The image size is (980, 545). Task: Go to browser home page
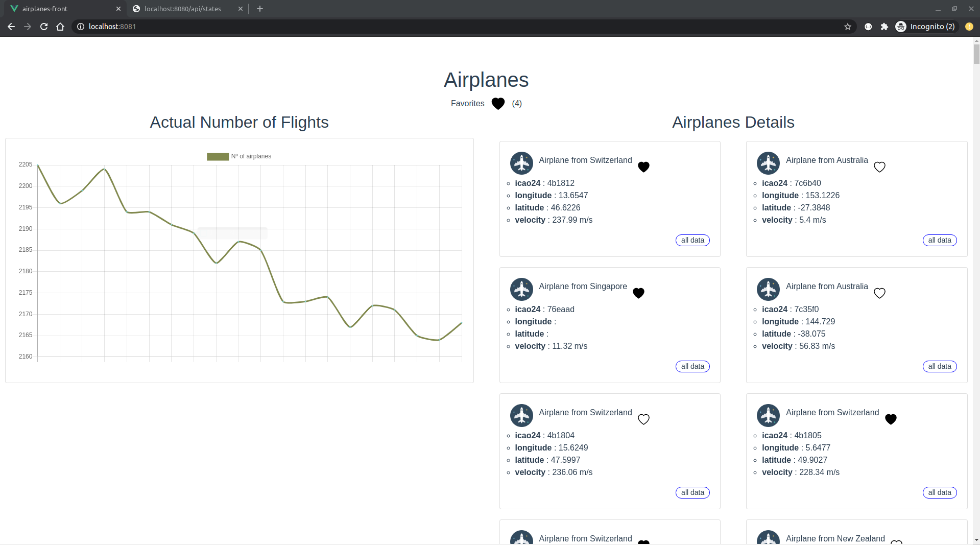click(x=60, y=27)
